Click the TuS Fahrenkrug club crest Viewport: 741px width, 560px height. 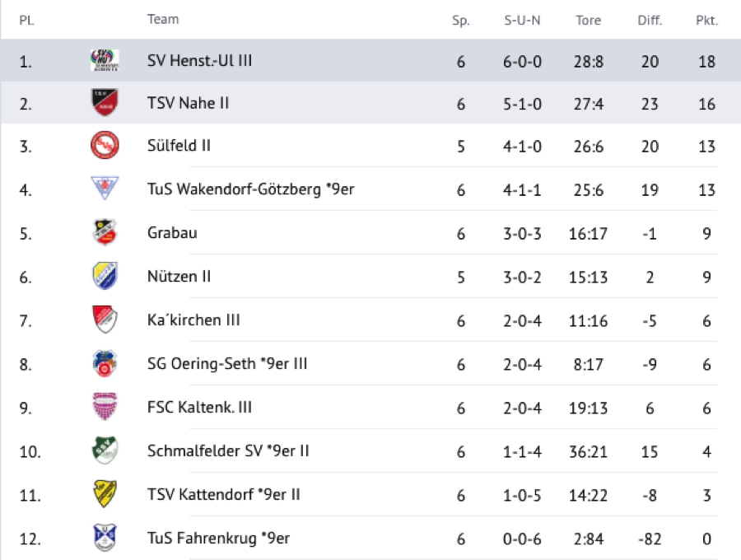coord(105,538)
